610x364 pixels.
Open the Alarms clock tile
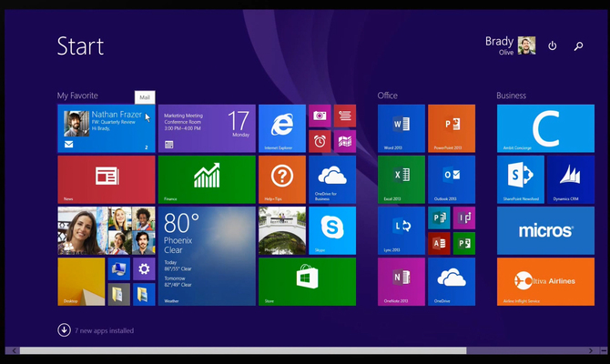coord(320,140)
